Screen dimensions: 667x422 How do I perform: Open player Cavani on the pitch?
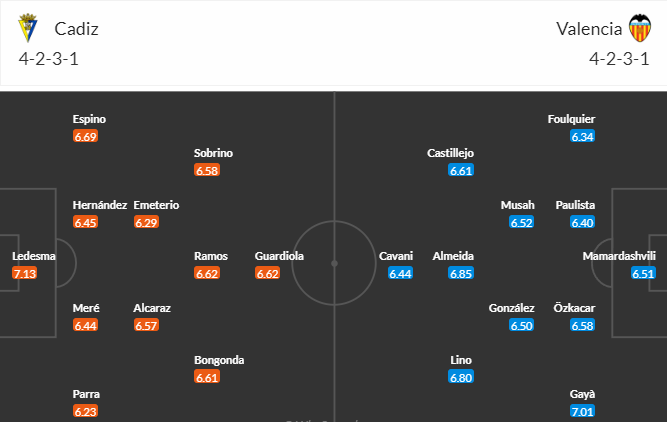396,256
